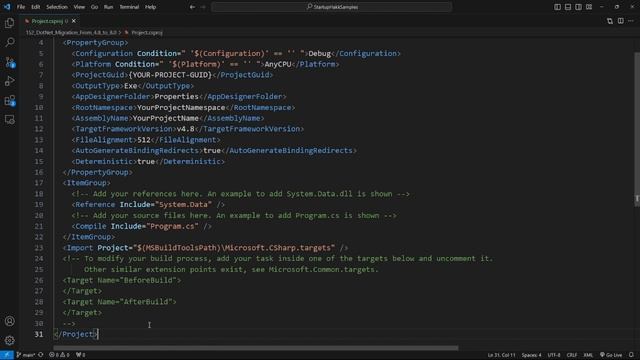Click the horizontal scrollbar of editor
Viewport: 640px width, 360px height.
pos(256,348)
